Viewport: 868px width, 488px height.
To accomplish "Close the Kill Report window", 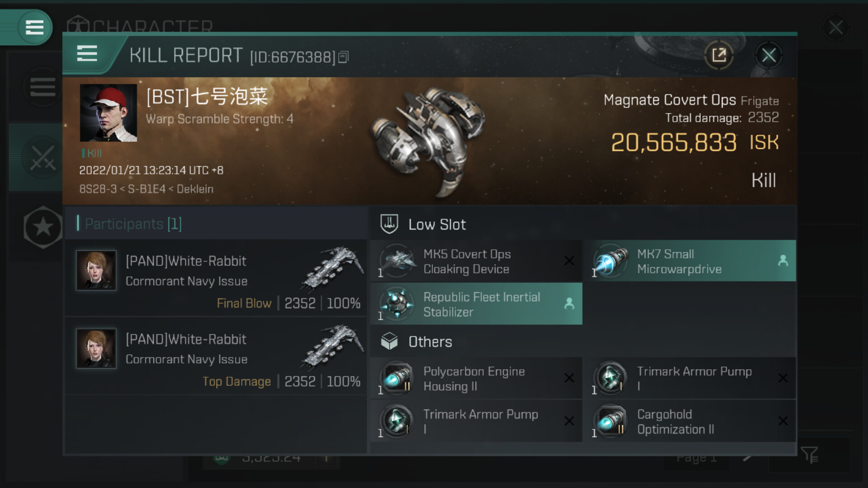I will 769,56.
